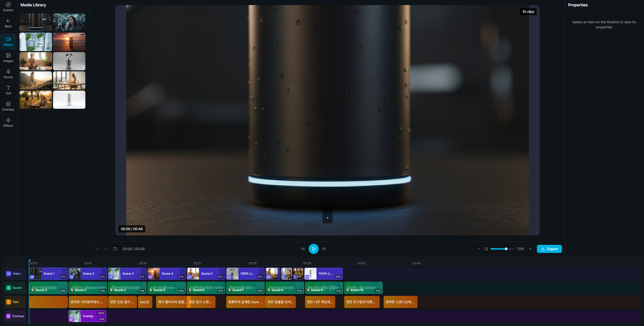The image size is (644, 326).
Task: Select the sunset video thumbnail in library
Action: pyautogui.click(x=69, y=42)
